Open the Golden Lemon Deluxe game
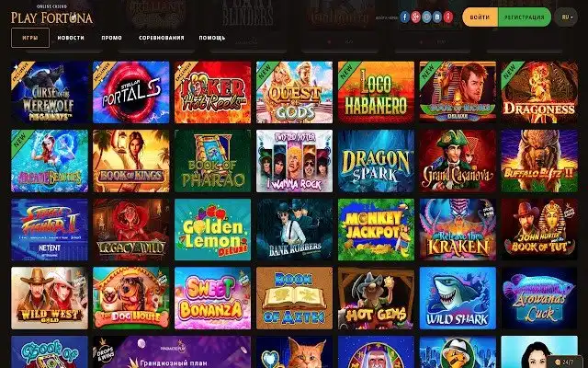 (x=212, y=229)
